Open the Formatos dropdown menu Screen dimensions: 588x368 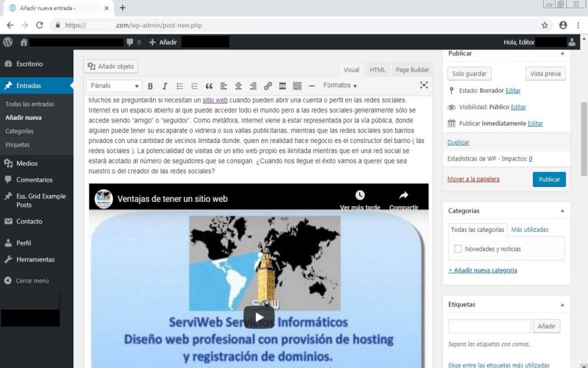pos(340,86)
